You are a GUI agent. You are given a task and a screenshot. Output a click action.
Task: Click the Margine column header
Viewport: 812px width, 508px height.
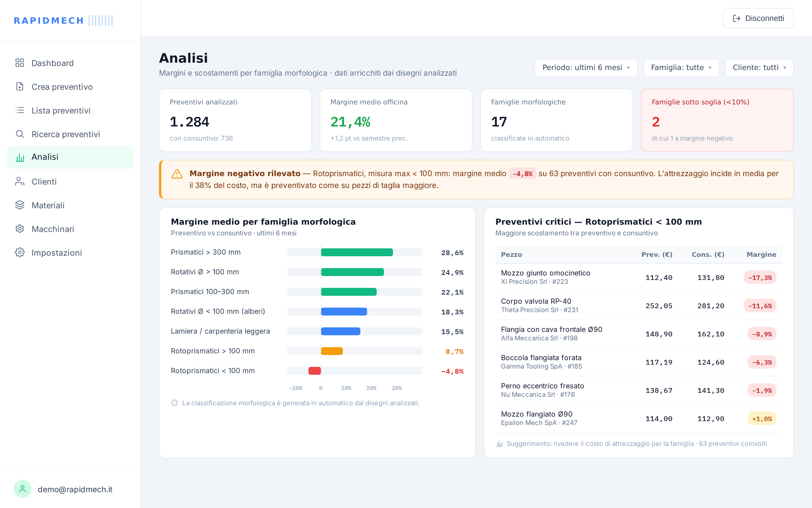click(761, 255)
